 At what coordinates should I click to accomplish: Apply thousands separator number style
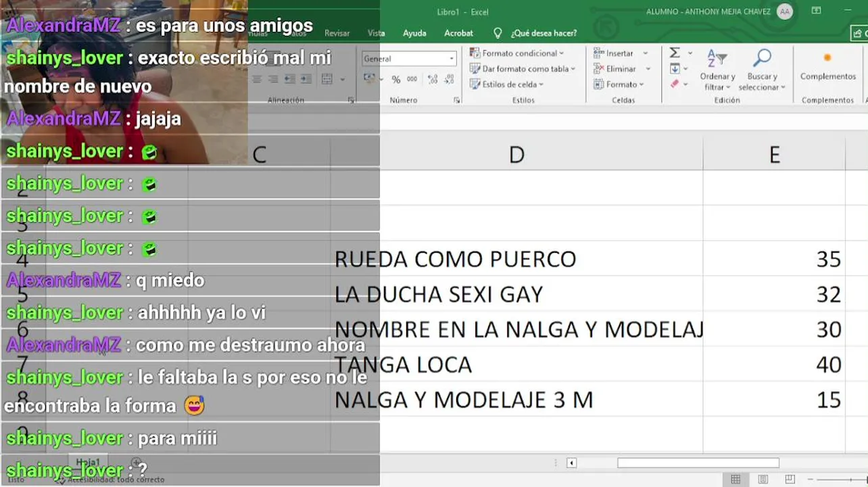coord(412,80)
